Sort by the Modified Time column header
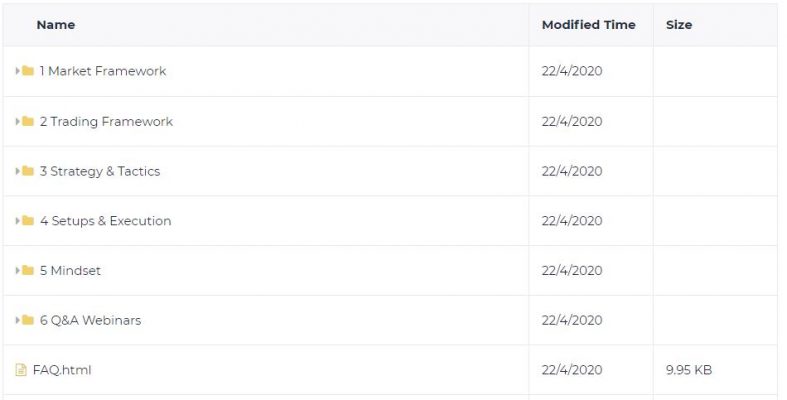 pyautogui.click(x=589, y=25)
